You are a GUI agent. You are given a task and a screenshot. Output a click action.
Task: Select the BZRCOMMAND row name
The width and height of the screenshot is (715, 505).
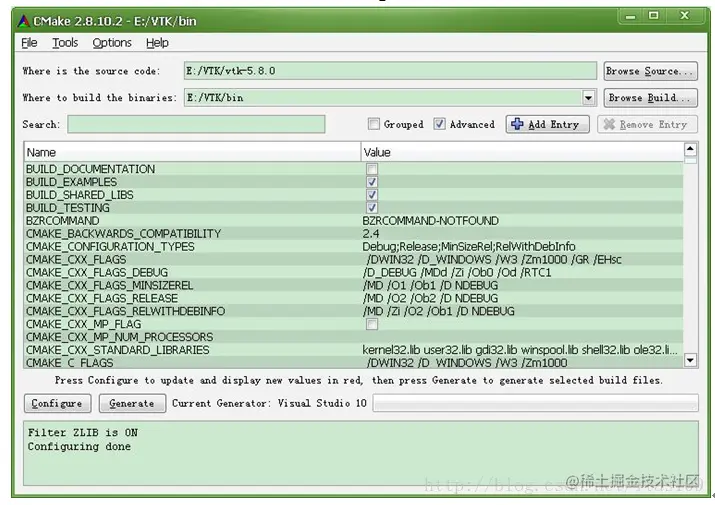click(62, 221)
